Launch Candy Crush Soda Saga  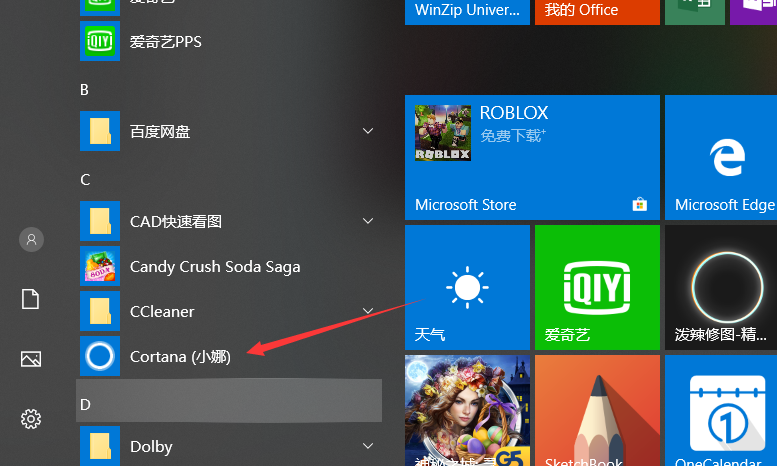(214, 267)
